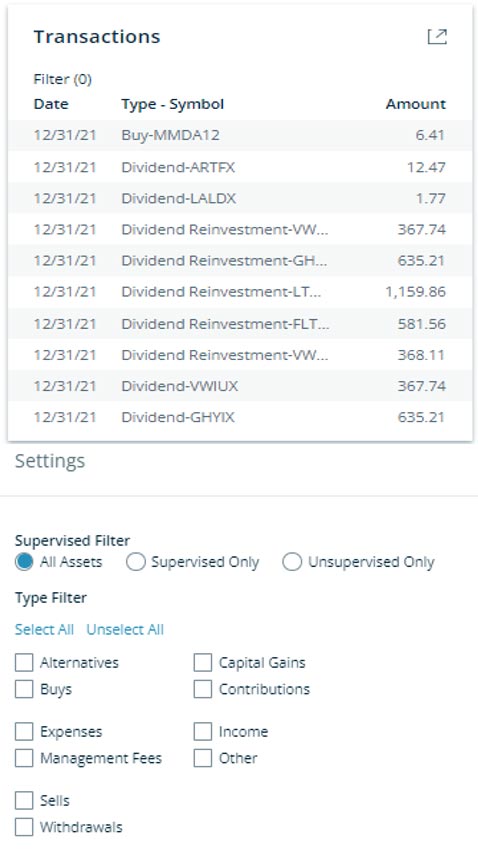Enable the Capital Gains checkbox
Viewport: 478px width, 851px height.
point(202,663)
